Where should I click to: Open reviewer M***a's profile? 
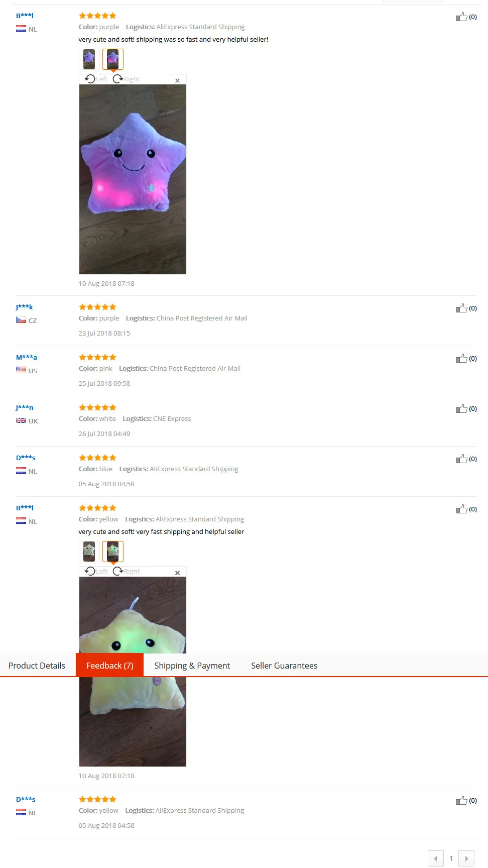point(27,357)
